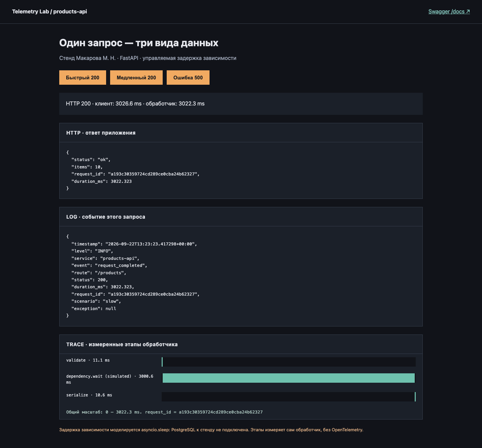Click the "level": "INFO" log line
The image size is (482, 448).
pos(92,251)
